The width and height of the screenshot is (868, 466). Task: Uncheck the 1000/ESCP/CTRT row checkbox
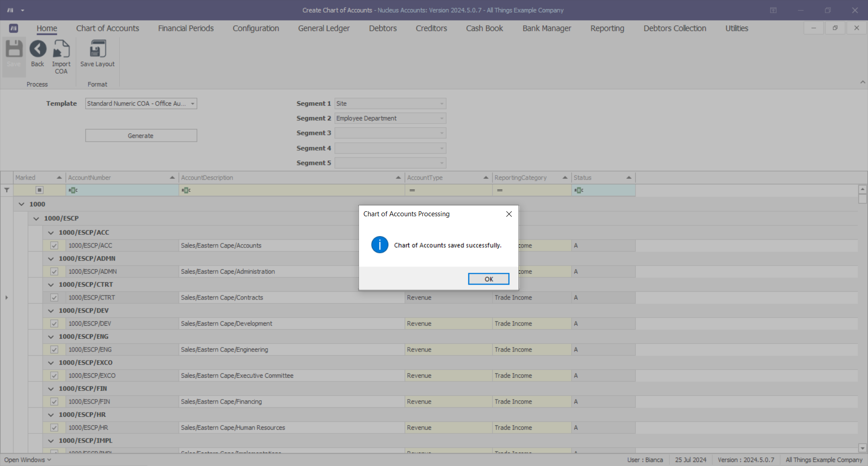tap(54, 298)
